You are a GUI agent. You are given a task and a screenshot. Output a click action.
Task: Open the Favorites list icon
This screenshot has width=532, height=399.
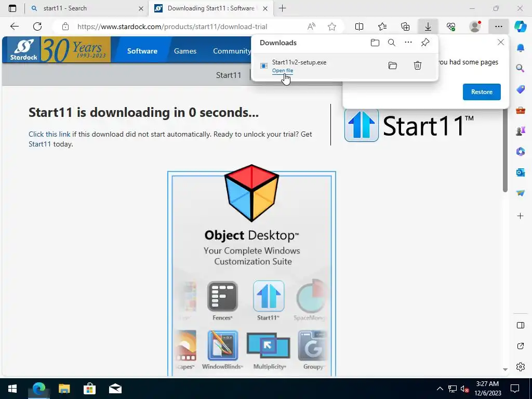click(382, 26)
